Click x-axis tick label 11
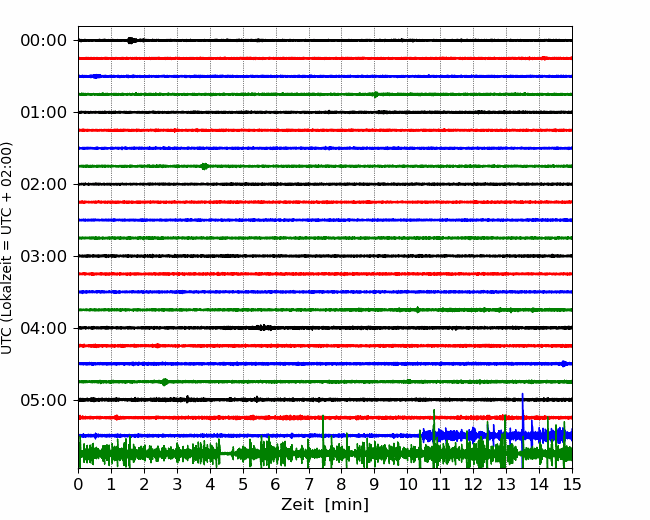This screenshot has width=650, height=520. tap(441, 484)
